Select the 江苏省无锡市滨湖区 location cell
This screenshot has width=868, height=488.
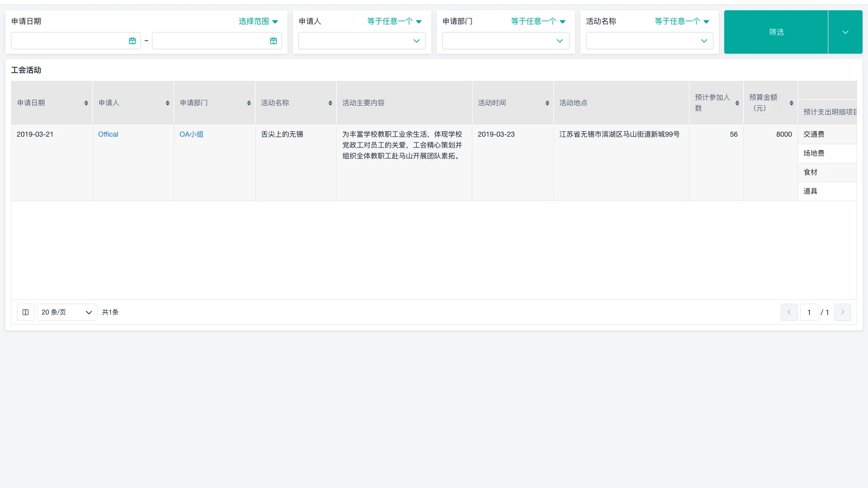621,163
